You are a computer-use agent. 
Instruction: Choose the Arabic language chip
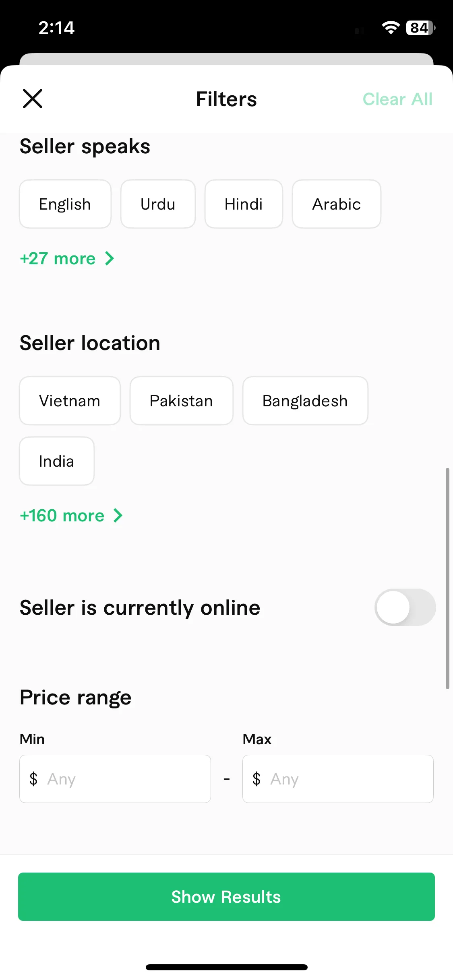tap(337, 204)
